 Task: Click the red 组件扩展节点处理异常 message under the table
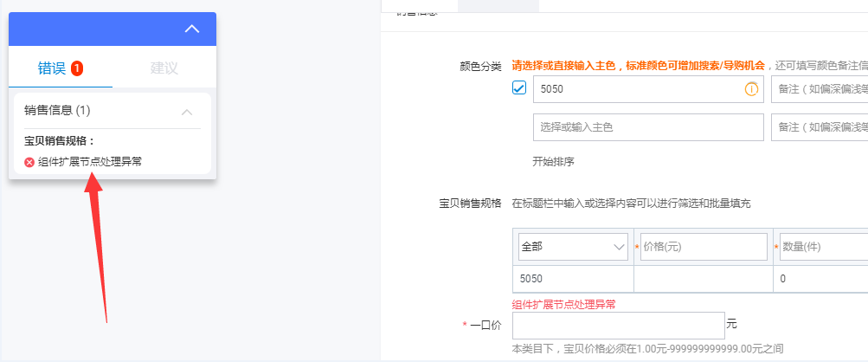[564, 304]
